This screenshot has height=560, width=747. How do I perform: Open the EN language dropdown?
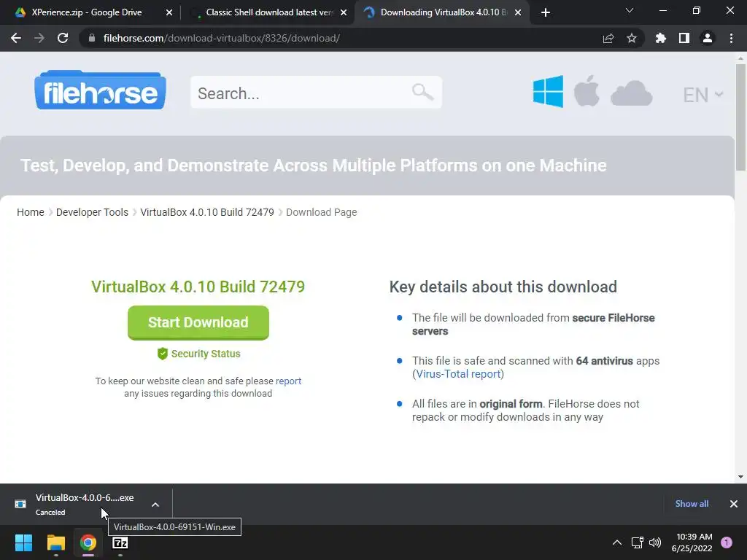click(x=703, y=95)
